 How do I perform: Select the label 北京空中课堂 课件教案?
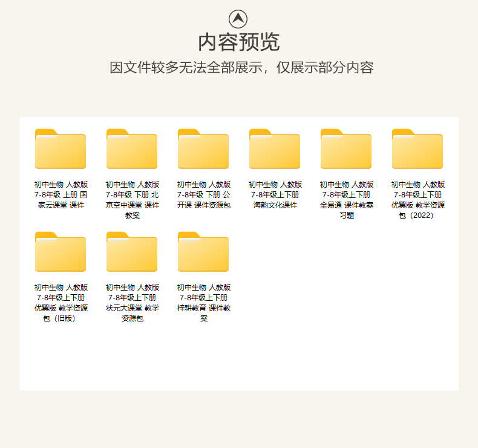pos(133,200)
